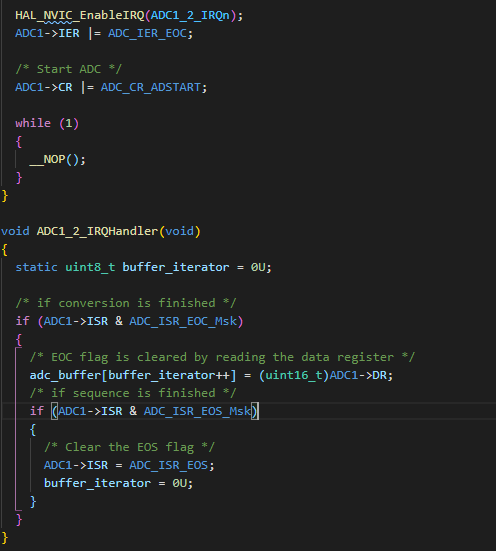Click ADC_IER_EOC constant
The height and width of the screenshot is (551, 496).
pyautogui.click(x=147, y=33)
